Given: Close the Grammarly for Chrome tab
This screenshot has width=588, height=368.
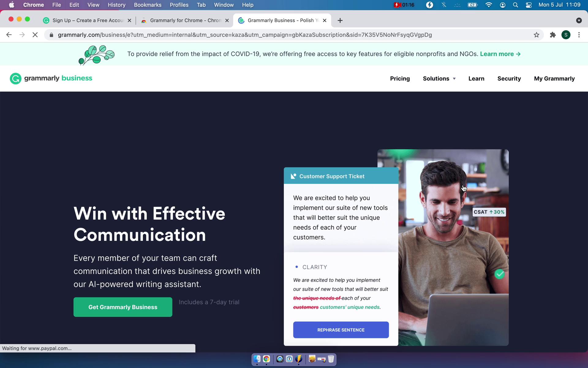Looking at the screenshot, I should [227, 21].
